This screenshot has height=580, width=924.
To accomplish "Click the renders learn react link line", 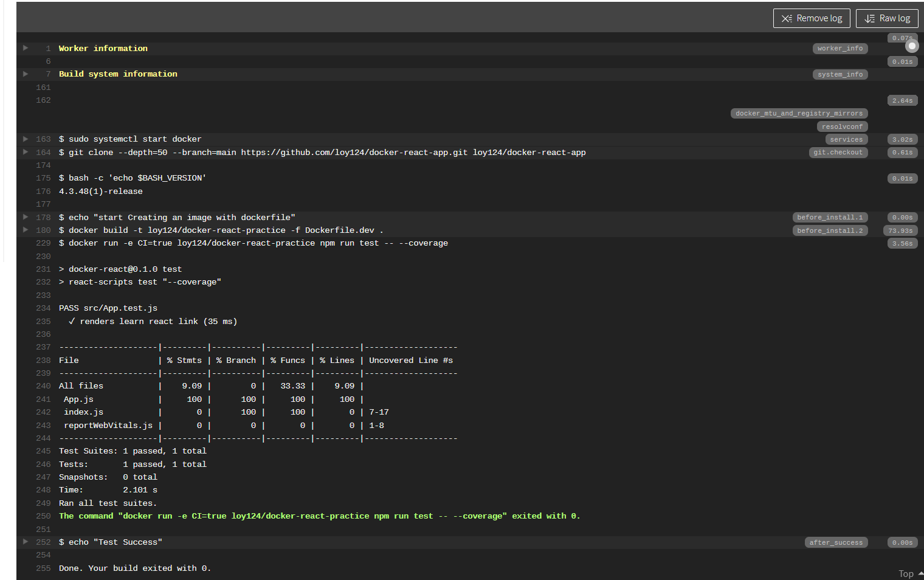I will (x=153, y=322).
